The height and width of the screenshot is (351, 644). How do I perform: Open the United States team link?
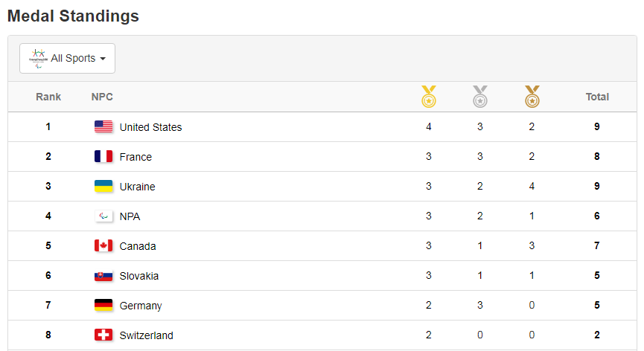pos(150,127)
